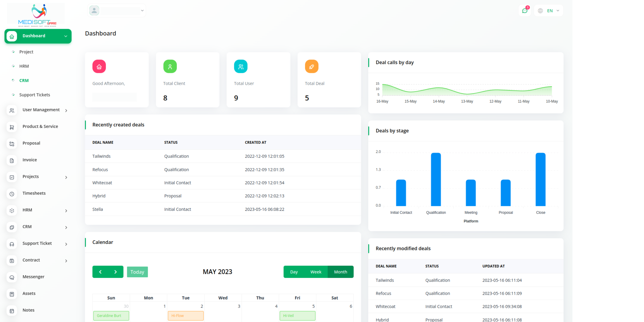Click the Total Client person icon
The height and width of the screenshot is (322, 644).
(x=170, y=66)
